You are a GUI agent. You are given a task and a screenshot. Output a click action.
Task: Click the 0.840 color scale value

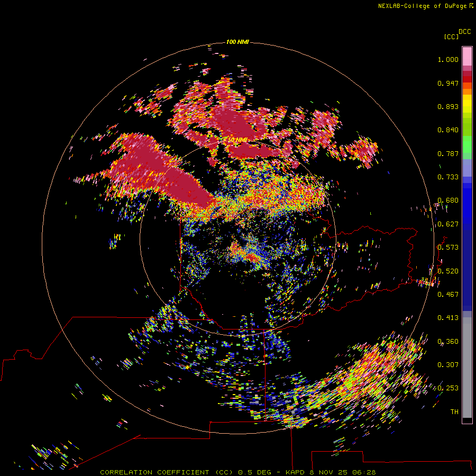448,130
